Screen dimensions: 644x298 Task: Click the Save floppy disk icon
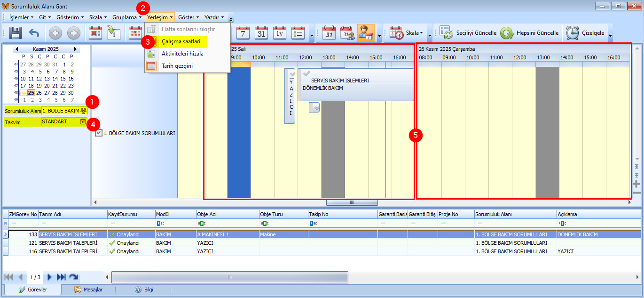(16, 33)
